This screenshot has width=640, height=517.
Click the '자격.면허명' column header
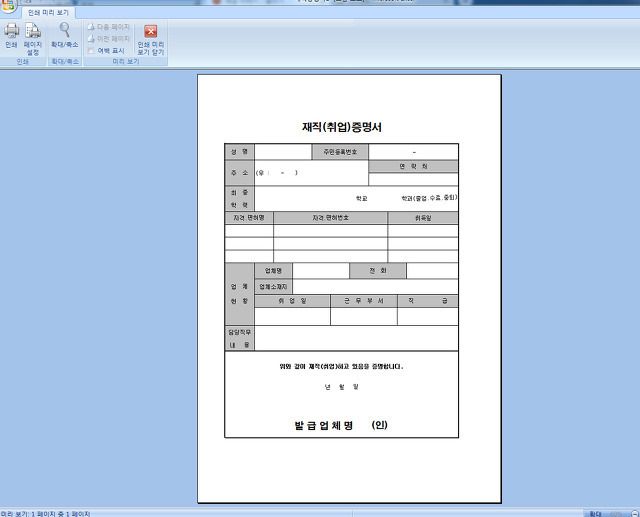tap(249, 218)
